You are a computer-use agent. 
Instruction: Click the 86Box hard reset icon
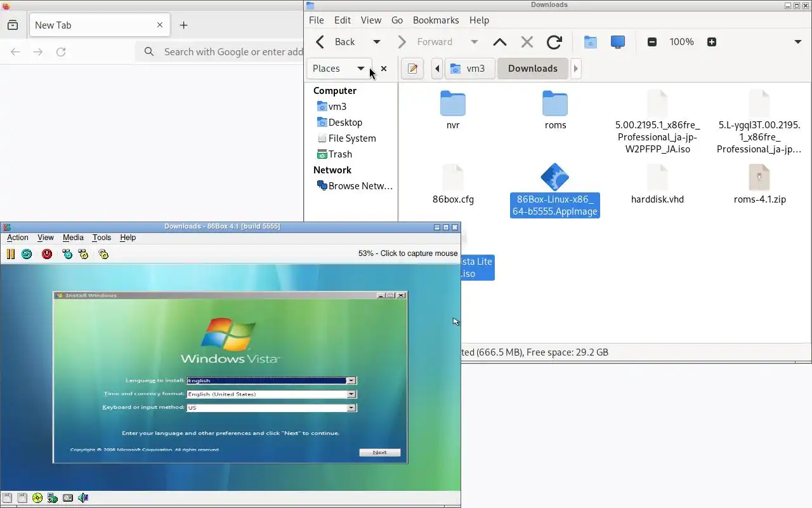coord(27,254)
